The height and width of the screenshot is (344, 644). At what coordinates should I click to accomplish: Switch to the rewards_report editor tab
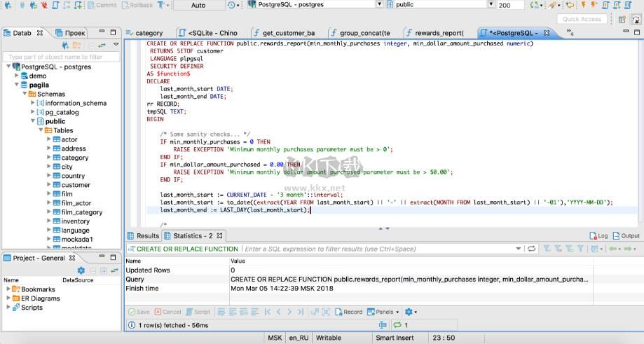(434, 33)
